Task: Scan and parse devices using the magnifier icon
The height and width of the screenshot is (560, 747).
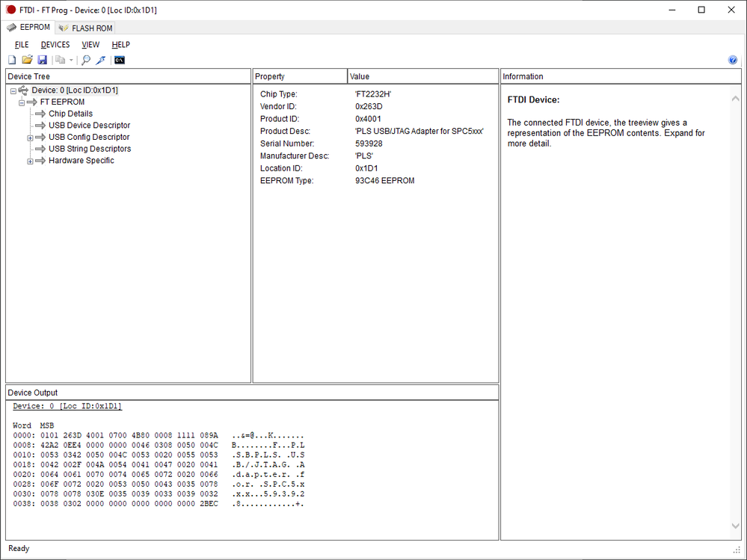Action: click(x=86, y=60)
